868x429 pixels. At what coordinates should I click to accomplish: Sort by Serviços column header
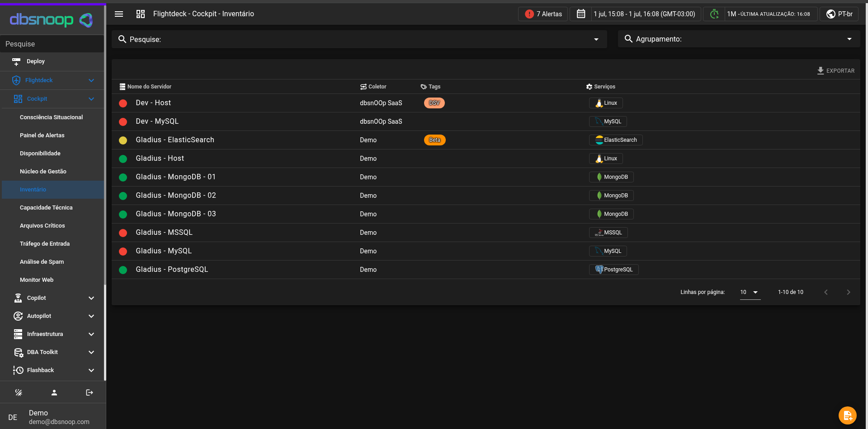pos(601,87)
